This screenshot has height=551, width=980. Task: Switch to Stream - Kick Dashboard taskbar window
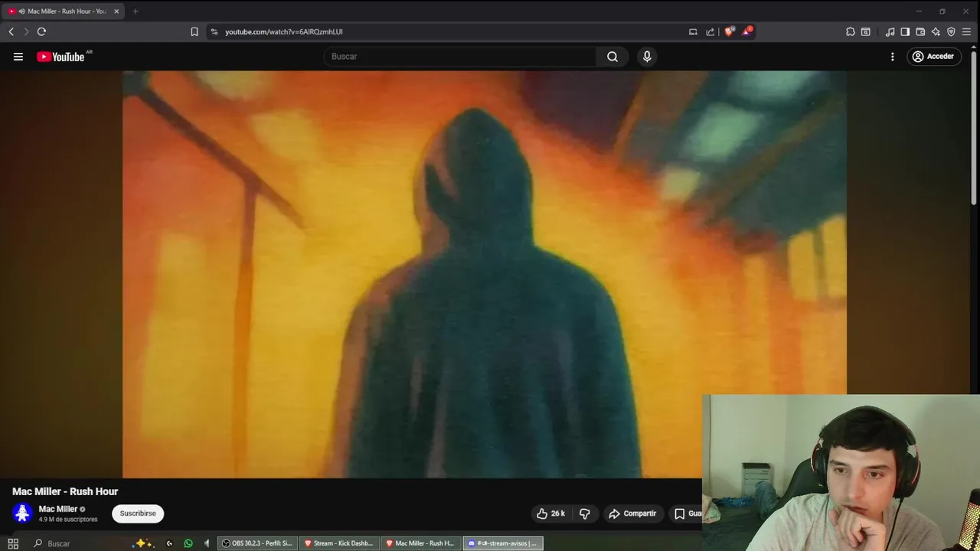coord(338,543)
